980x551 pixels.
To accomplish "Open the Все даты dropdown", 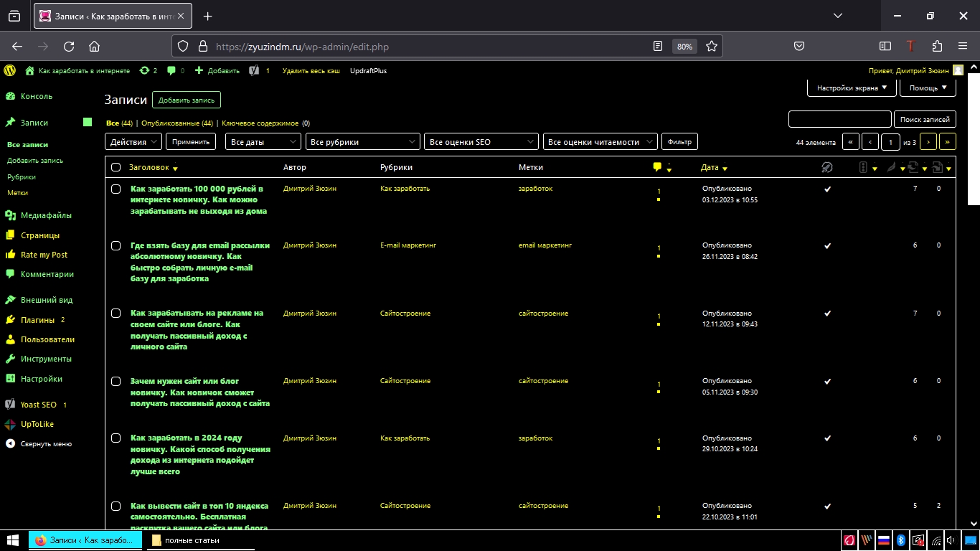I will point(263,142).
